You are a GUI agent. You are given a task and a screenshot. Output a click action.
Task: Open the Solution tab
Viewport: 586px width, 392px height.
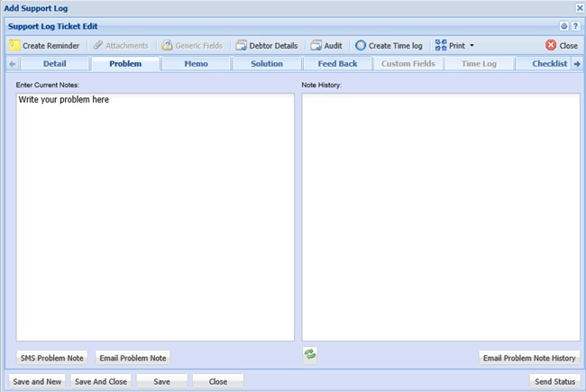point(267,64)
